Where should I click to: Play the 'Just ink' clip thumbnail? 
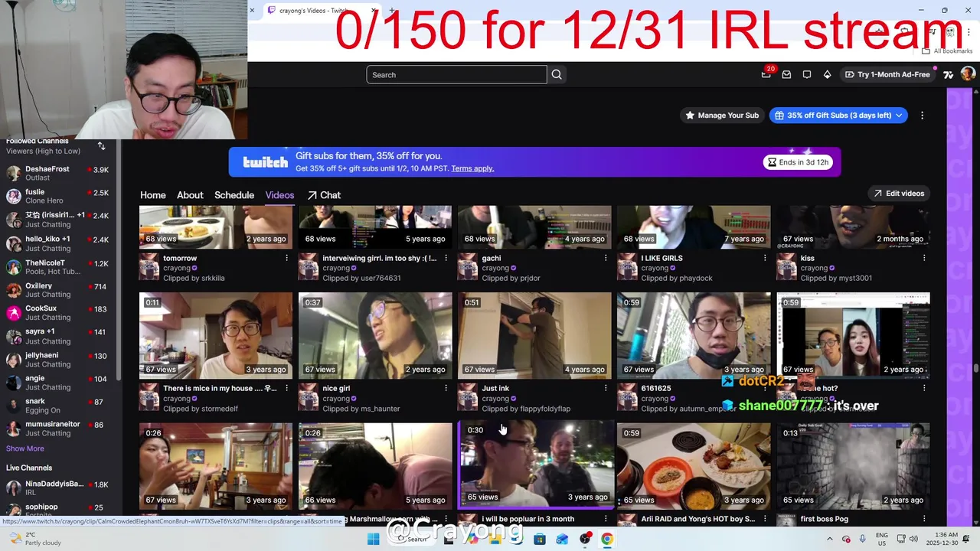click(534, 335)
